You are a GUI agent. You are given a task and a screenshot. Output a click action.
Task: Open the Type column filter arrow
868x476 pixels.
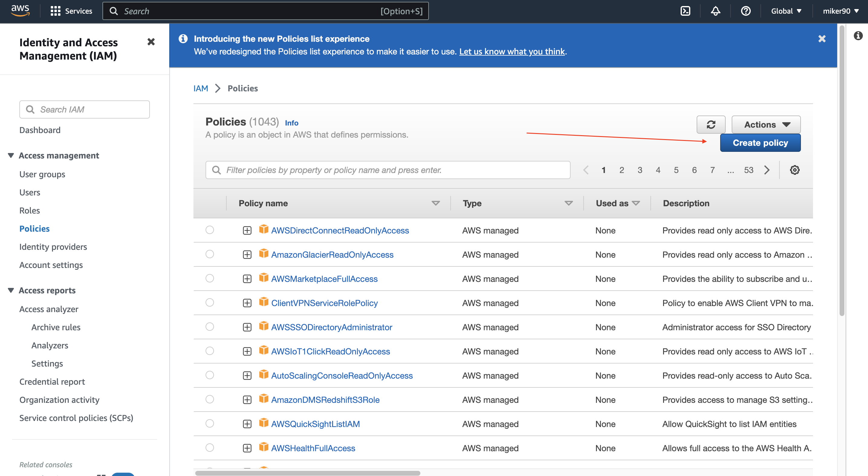click(568, 203)
